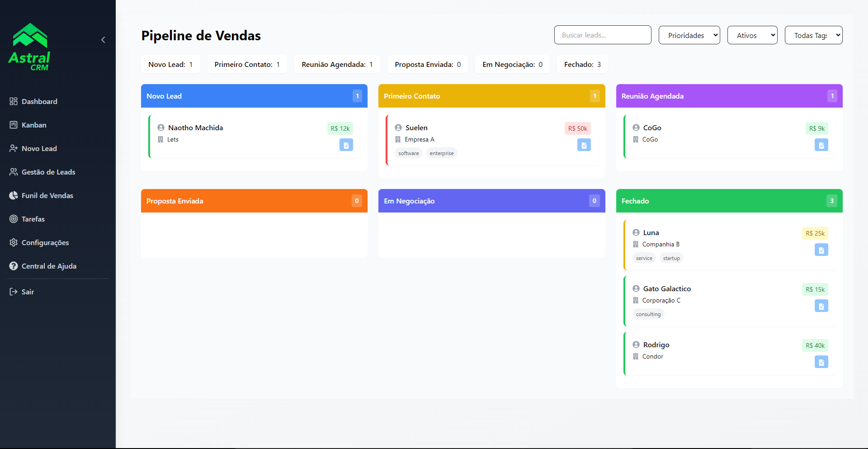This screenshot has width=868, height=449.
Task: Open the Todas Tags dropdown
Action: pyautogui.click(x=813, y=35)
